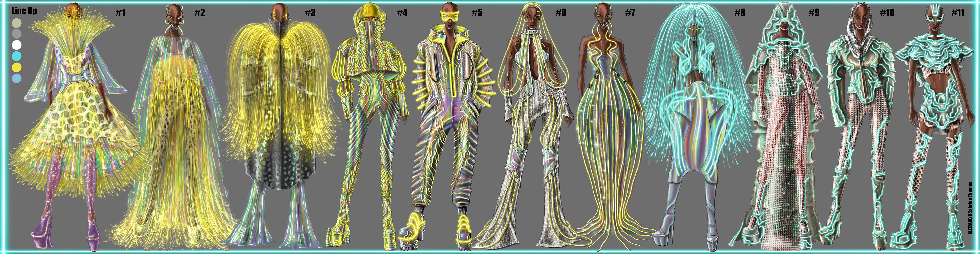The height and width of the screenshot is (254, 980).
Task: Click the "#10" look label
Action: (x=887, y=13)
